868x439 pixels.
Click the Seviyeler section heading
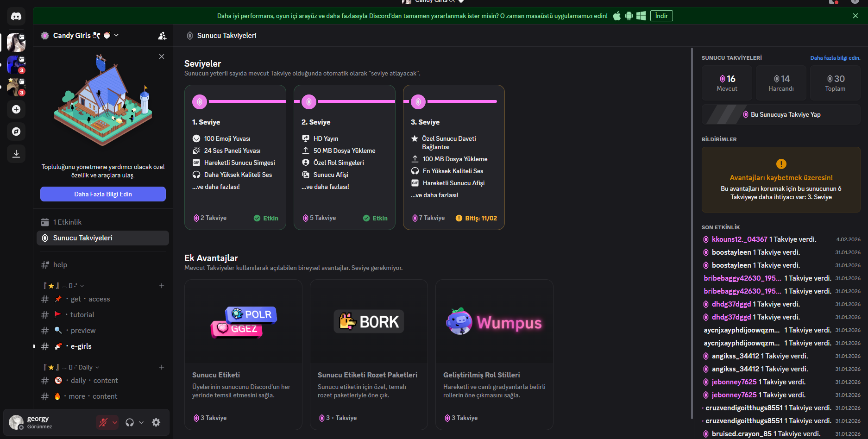click(x=202, y=63)
